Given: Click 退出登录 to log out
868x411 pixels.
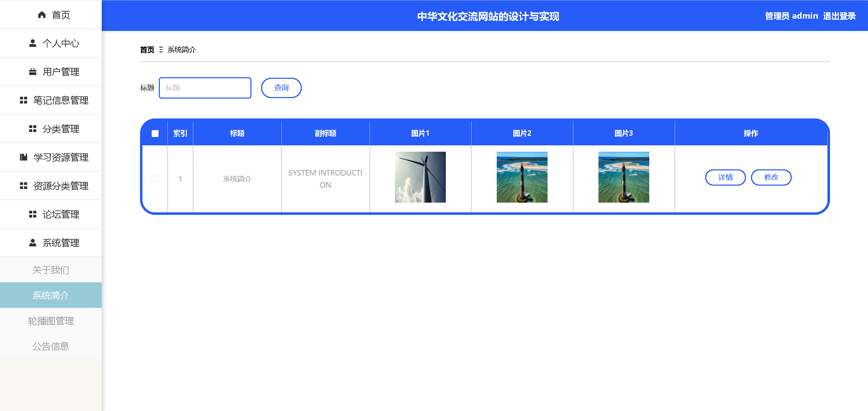Looking at the screenshot, I should (839, 16).
